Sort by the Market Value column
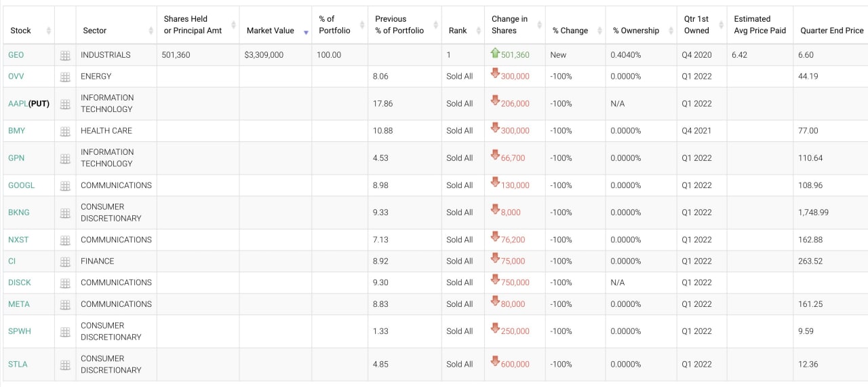Image resolution: width=868 pixels, height=387 pixels. (x=271, y=31)
